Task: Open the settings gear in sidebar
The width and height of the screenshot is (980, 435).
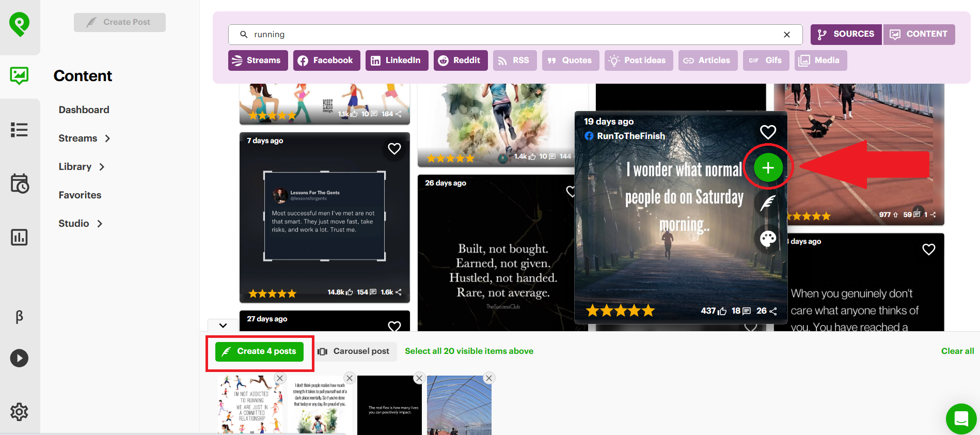Action: 19,412
